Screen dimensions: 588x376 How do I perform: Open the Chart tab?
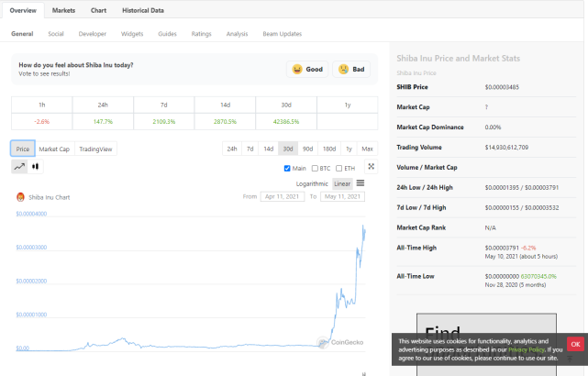click(99, 10)
